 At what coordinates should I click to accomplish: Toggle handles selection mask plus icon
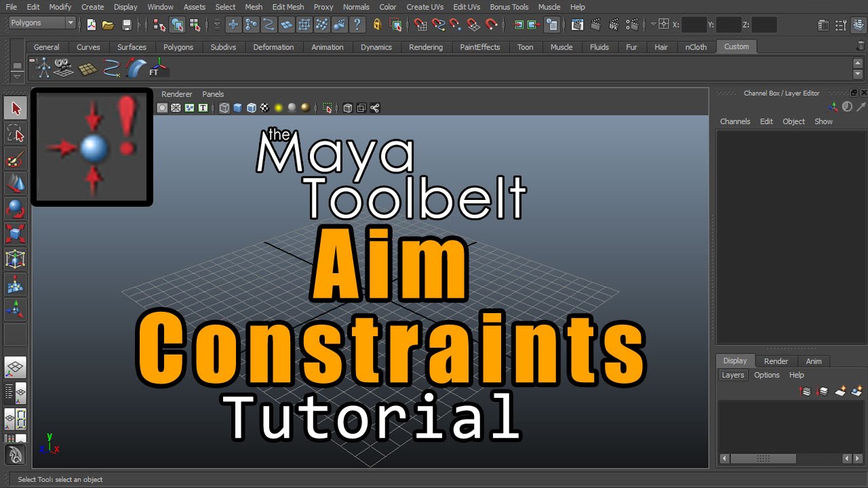click(x=233, y=25)
